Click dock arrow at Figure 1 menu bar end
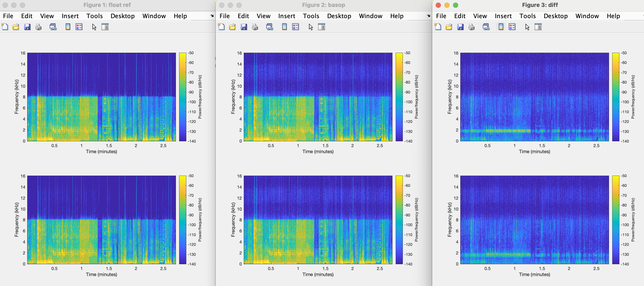 pyautogui.click(x=212, y=16)
